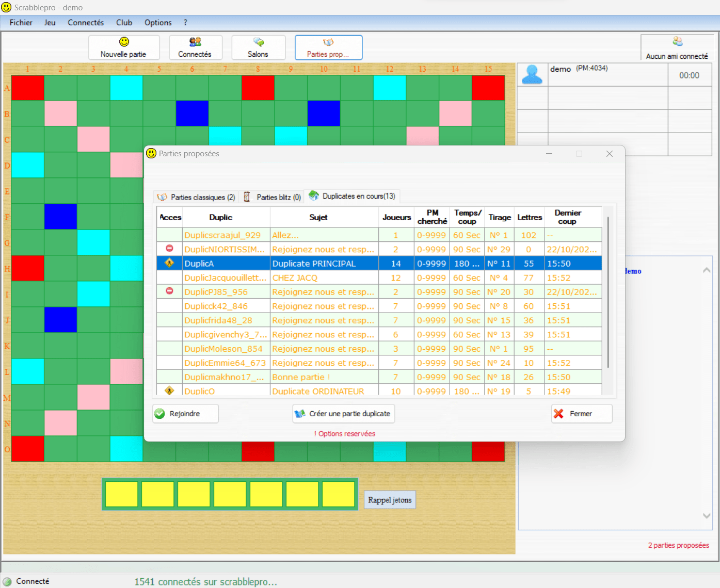Click the smiley icon in Parties proposées title bar
This screenshot has width=720, height=588.
(151, 153)
